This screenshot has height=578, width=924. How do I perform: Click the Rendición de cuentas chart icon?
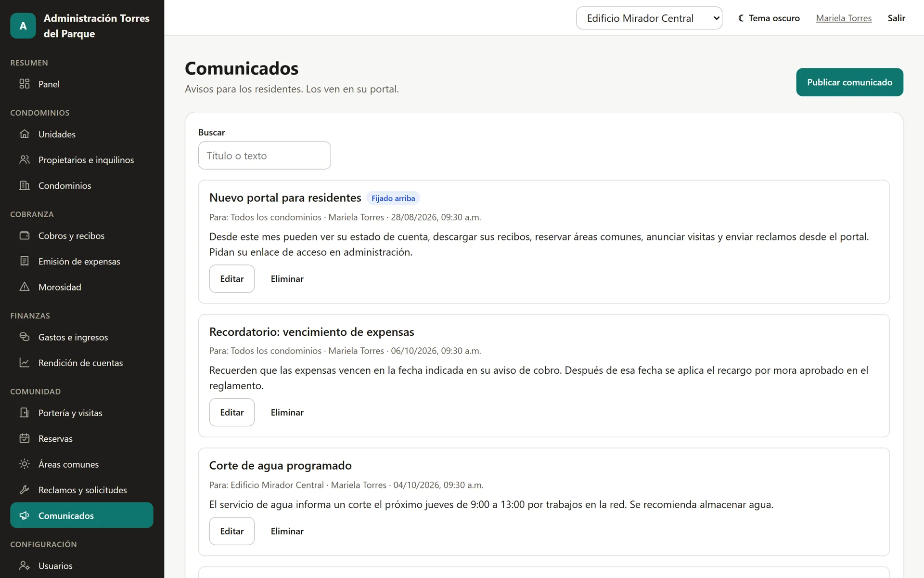coord(25,363)
